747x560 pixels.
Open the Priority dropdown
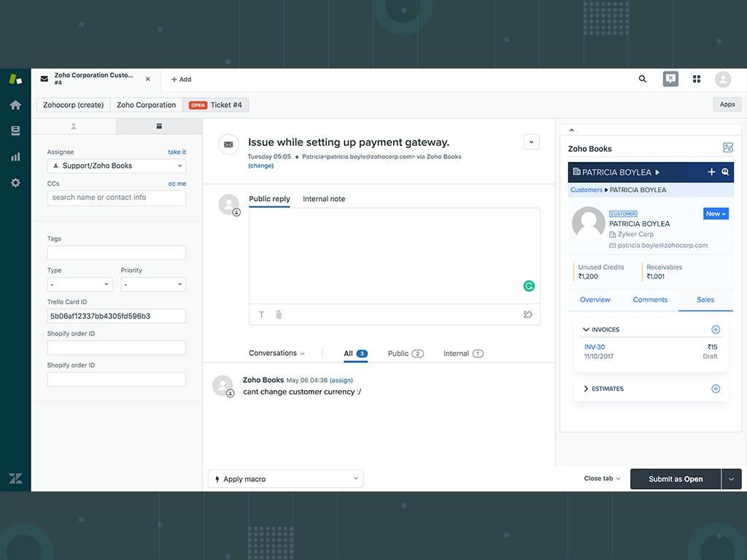point(153,284)
